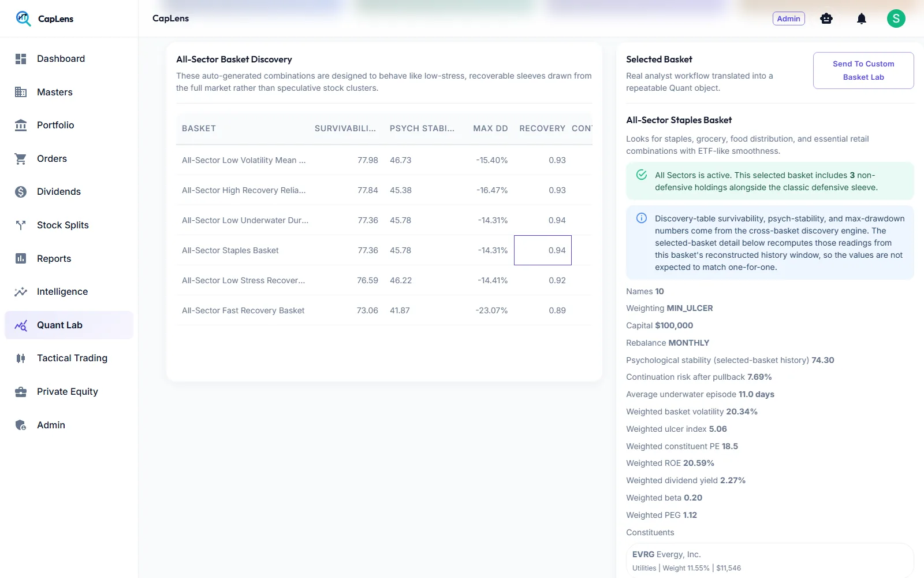Open Stock Splits icon

pos(21,225)
